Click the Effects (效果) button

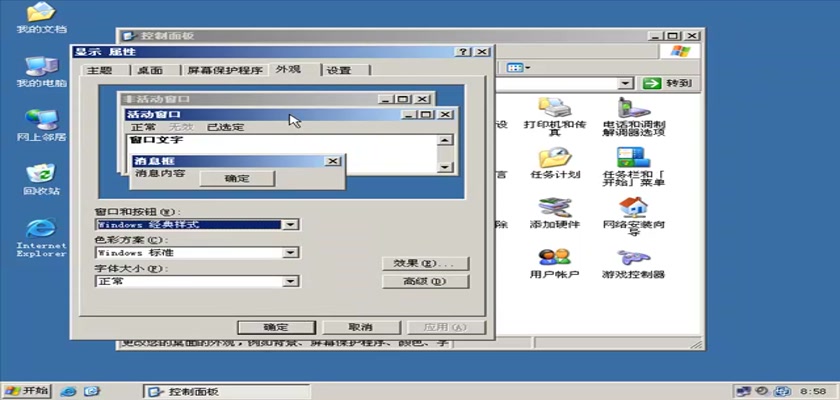coord(425,263)
